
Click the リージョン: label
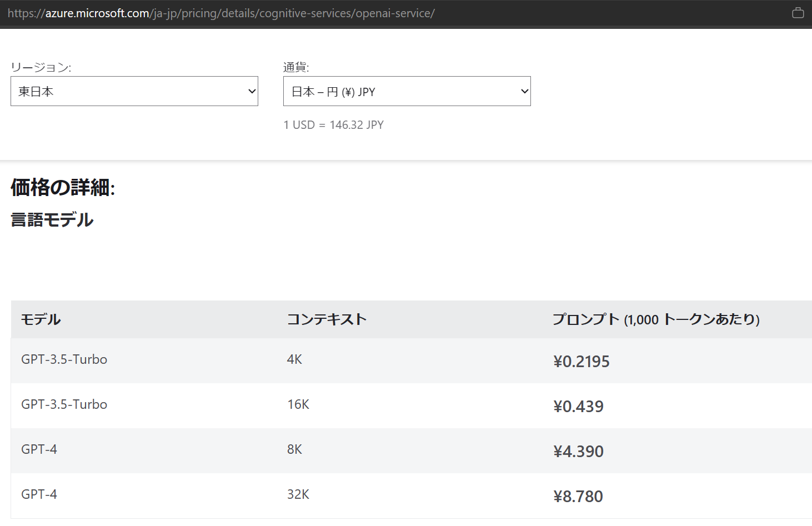click(41, 67)
